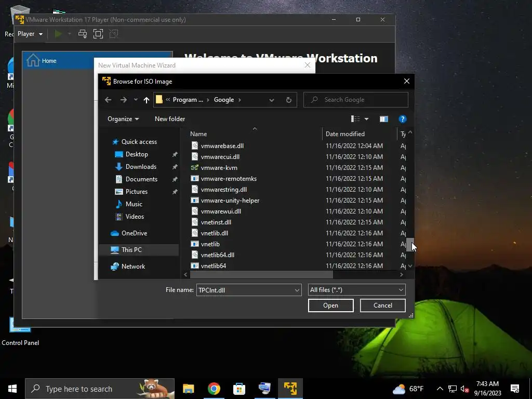Click the horizontal scrollbar thumb

click(261, 274)
